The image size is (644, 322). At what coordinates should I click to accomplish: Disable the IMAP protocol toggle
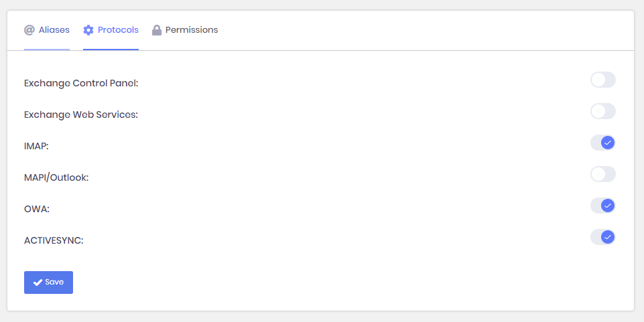pyautogui.click(x=602, y=143)
